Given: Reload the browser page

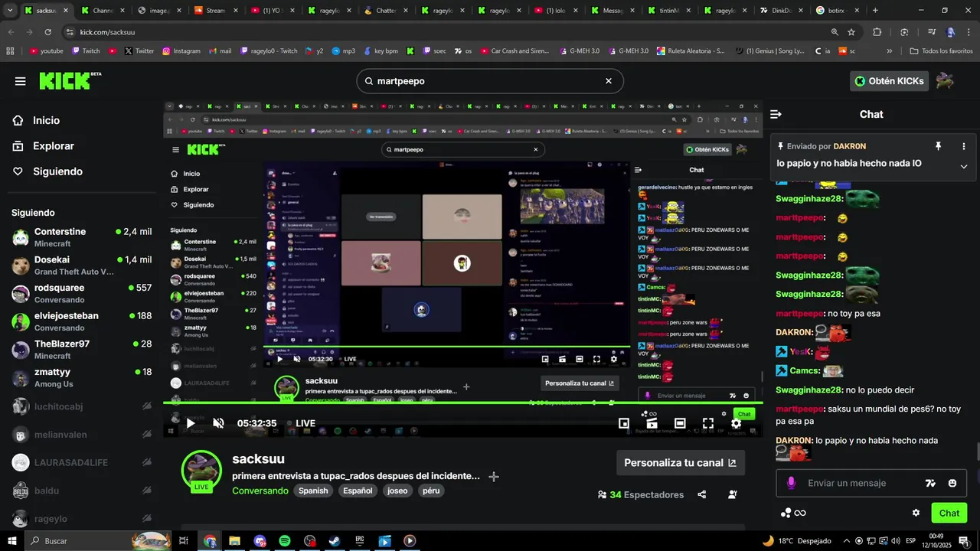Looking at the screenshot, I should pos(47,32).
